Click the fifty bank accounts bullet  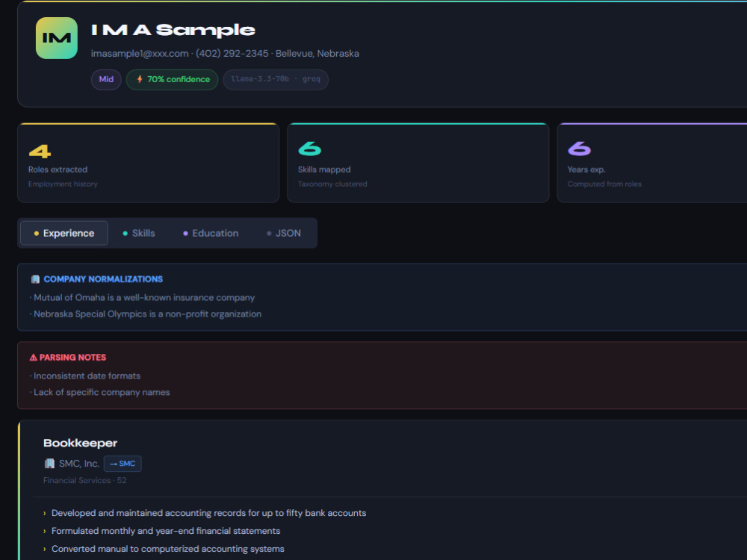pyautogui.click(x=208, y=514)
